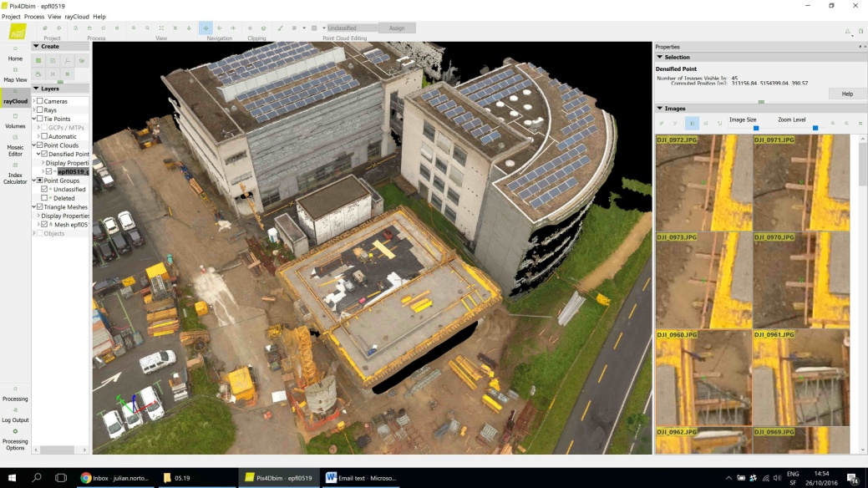Toggle the Point Groups checkbox
Screen dimensions: 868x488
[x=40, y=180]
